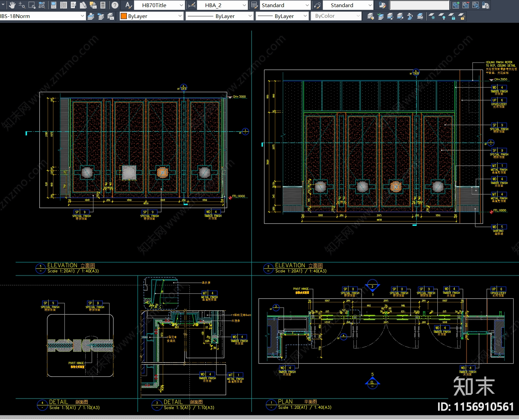Click the Layer Previous icon
This screenshot has width=519, height=420.
click(x=101, y=16)
